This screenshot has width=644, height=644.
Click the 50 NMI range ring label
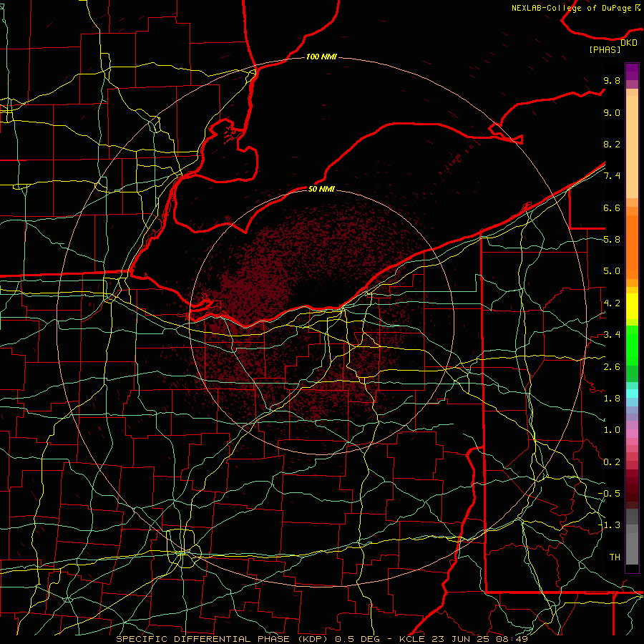(321, 189)
